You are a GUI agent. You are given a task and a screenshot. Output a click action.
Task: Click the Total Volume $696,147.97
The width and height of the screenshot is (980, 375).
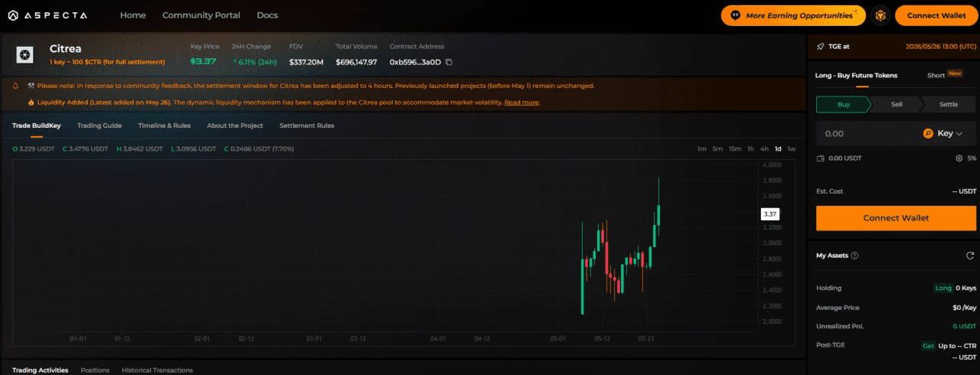point(357,62)
